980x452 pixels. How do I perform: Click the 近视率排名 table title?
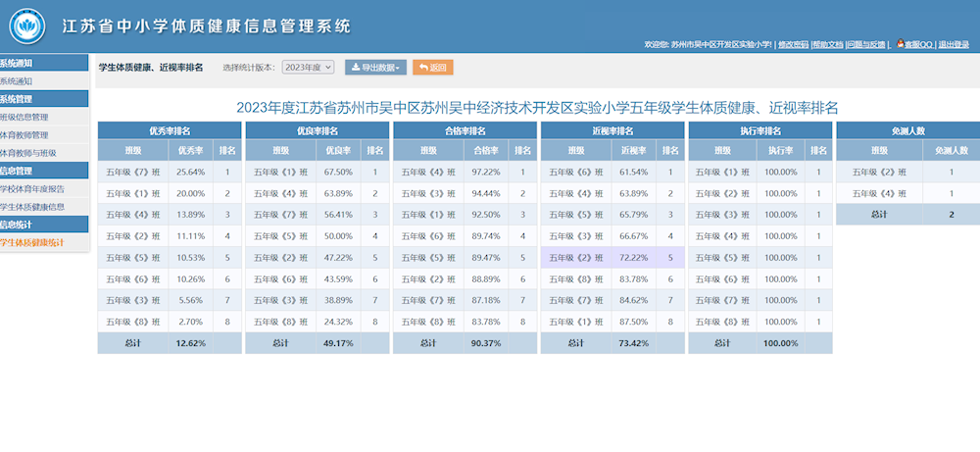[x=612, y=130]
